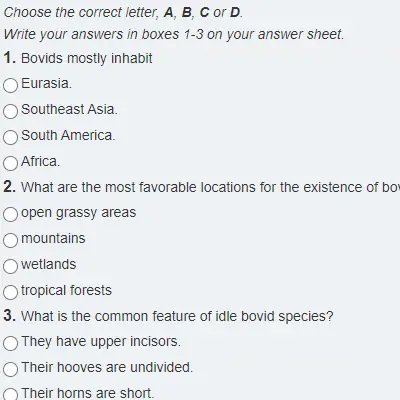This screenshot has height=400, width=400.
Task: Pick the Africa answer option
Action: [x=10, y=163]
